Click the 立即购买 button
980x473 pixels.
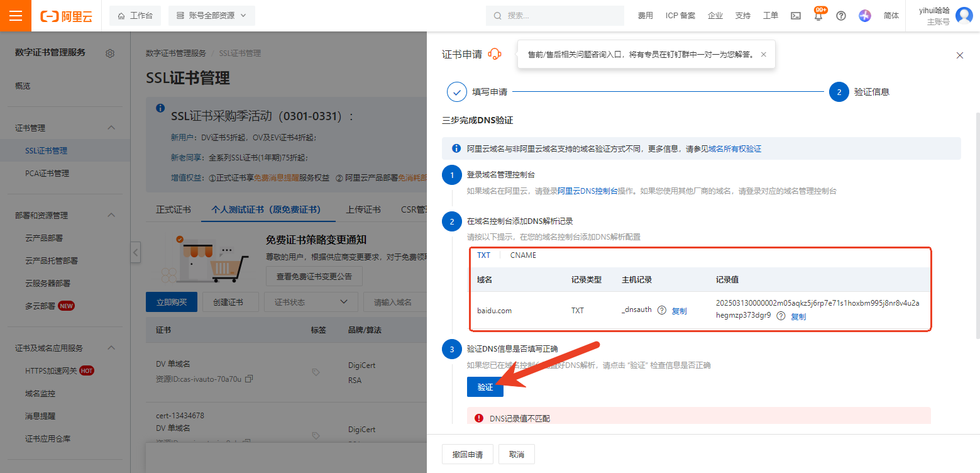[172, 302]
